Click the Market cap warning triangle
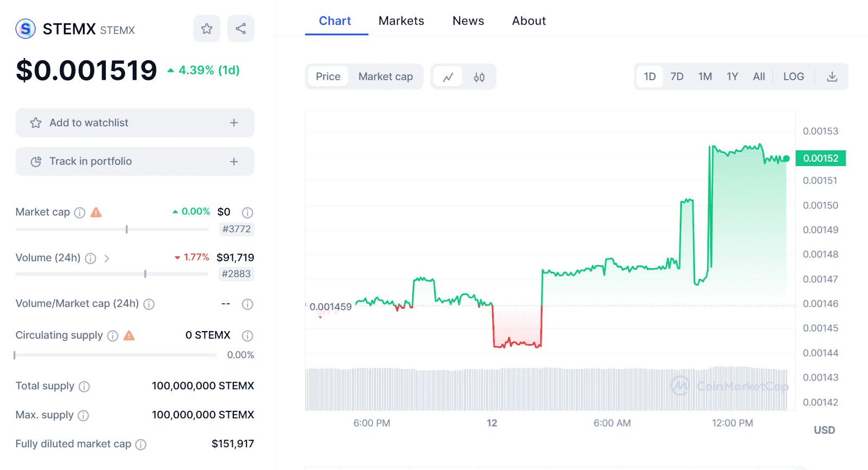Viewport: 868px width, 470px height. pos(96,212)
